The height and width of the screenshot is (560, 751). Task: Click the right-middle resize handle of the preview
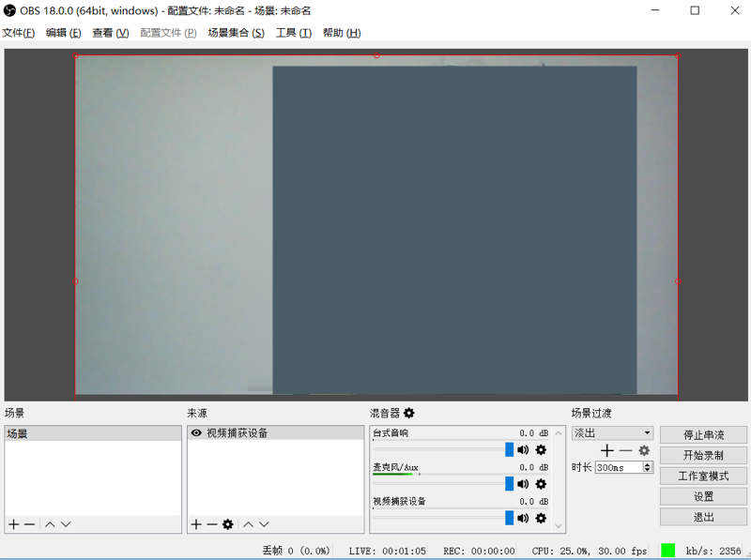coord(678,281)
